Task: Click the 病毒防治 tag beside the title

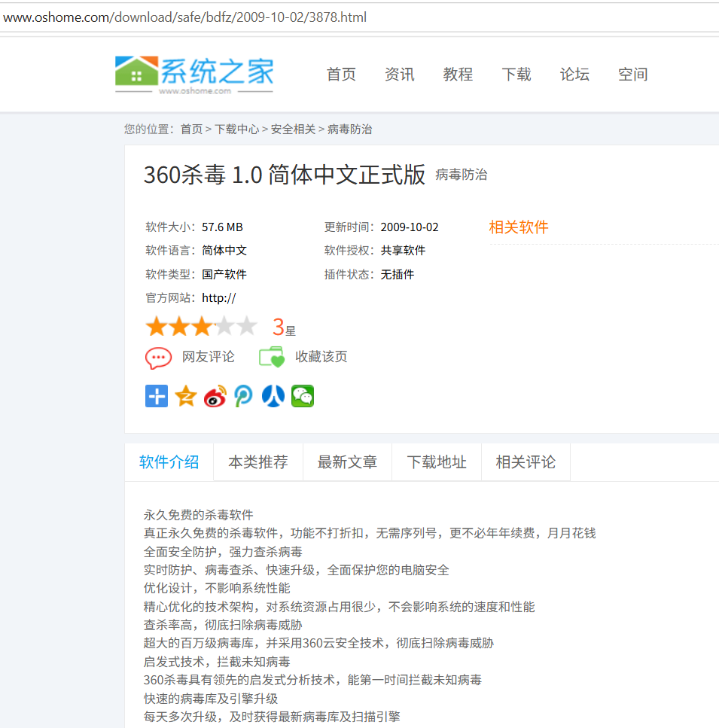Action: click(462, 175)
